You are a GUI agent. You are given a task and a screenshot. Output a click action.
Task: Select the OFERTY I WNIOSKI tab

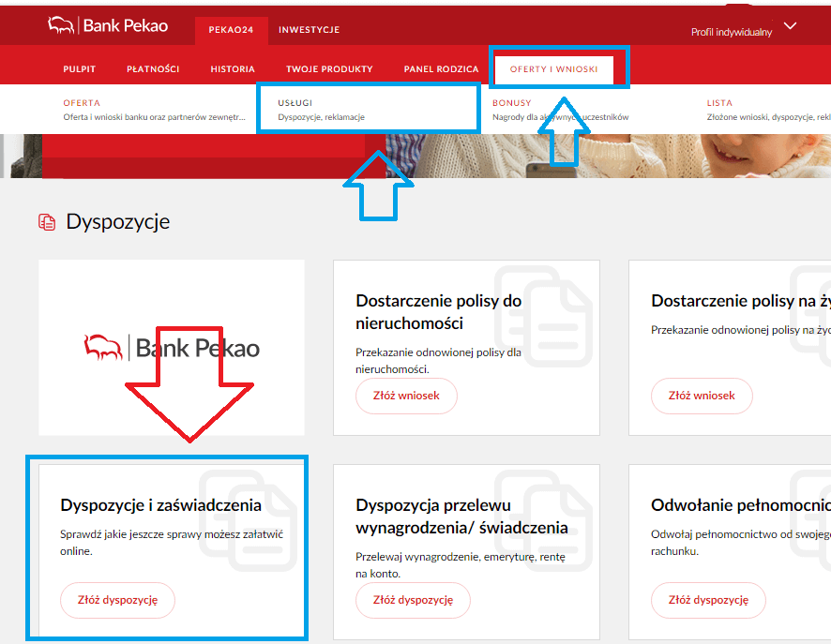click(553, 69)
